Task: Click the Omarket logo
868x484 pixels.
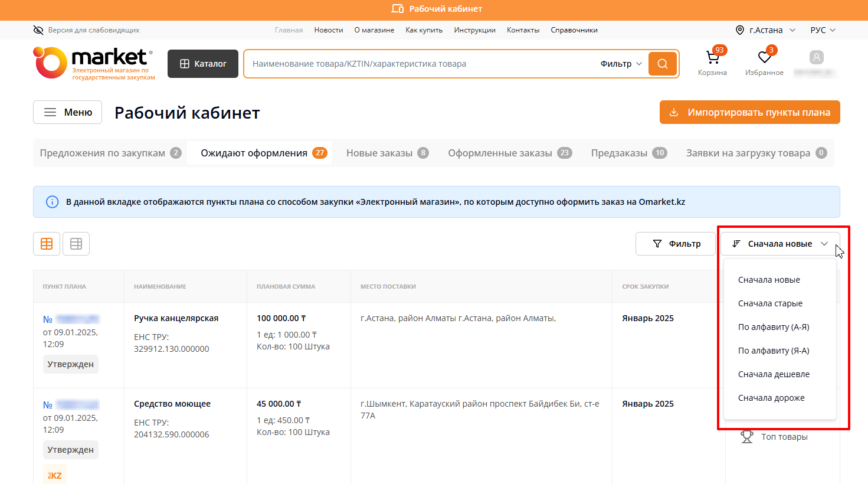Action: click(x=94, y=63)
